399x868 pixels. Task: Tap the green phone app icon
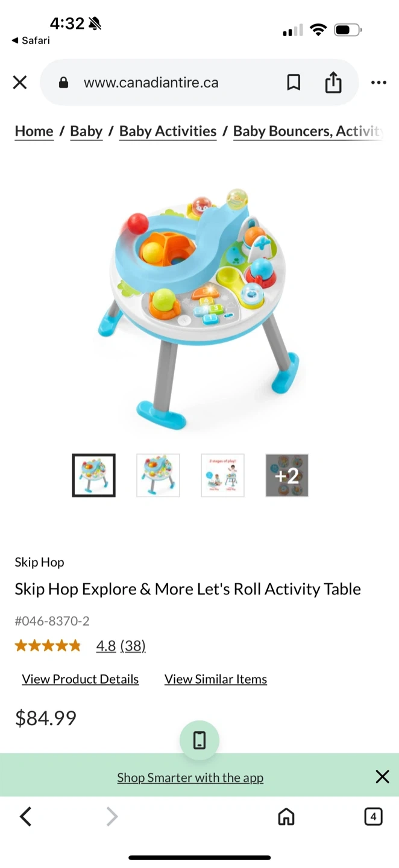199,740
